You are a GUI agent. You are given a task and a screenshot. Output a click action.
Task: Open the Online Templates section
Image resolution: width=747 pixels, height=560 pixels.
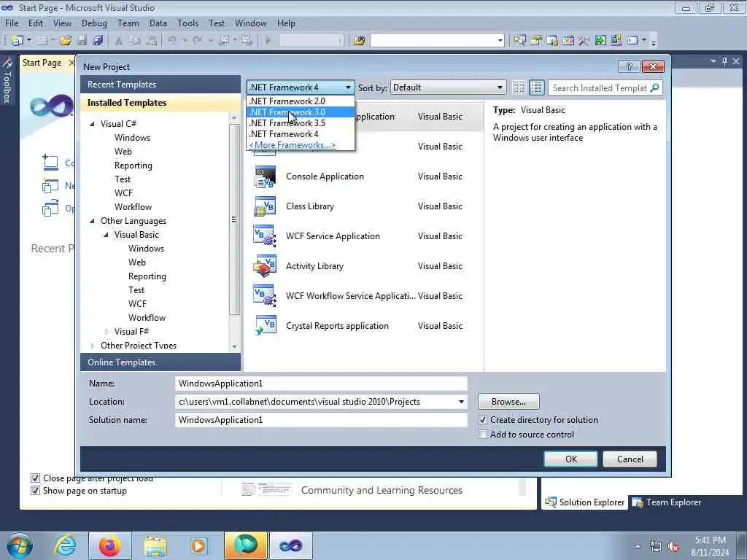160,362
